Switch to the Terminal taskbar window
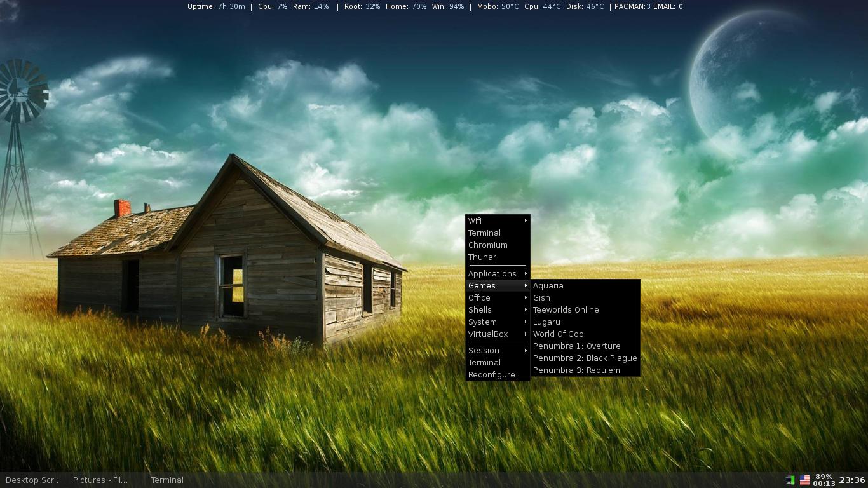Screen dimensions: 868x488 coord(167,480)
